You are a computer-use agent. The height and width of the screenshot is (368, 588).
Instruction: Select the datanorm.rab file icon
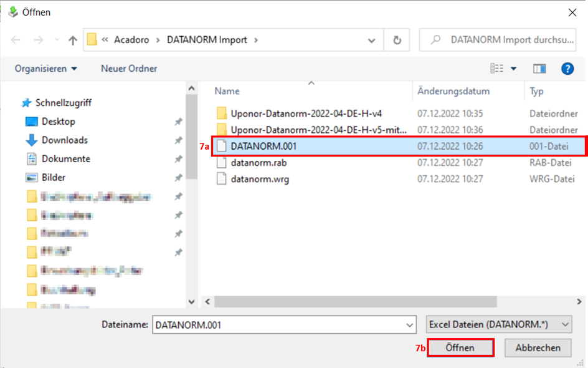coord(222,163)
